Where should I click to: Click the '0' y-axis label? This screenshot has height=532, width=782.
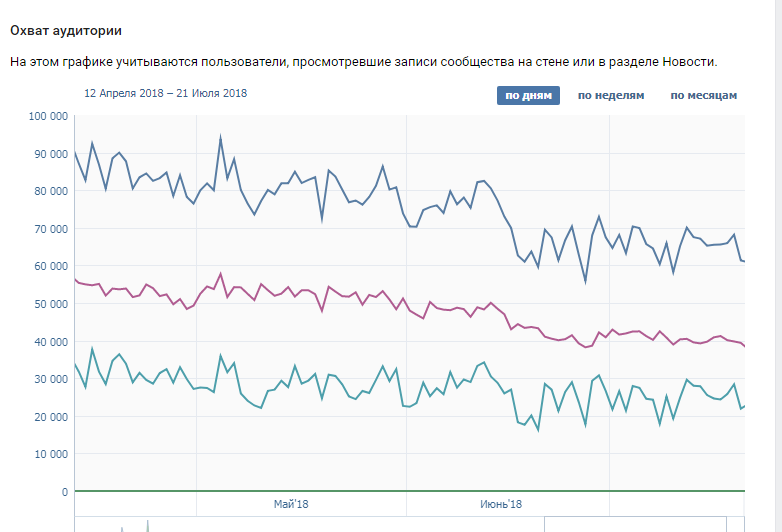click(65, 492)
